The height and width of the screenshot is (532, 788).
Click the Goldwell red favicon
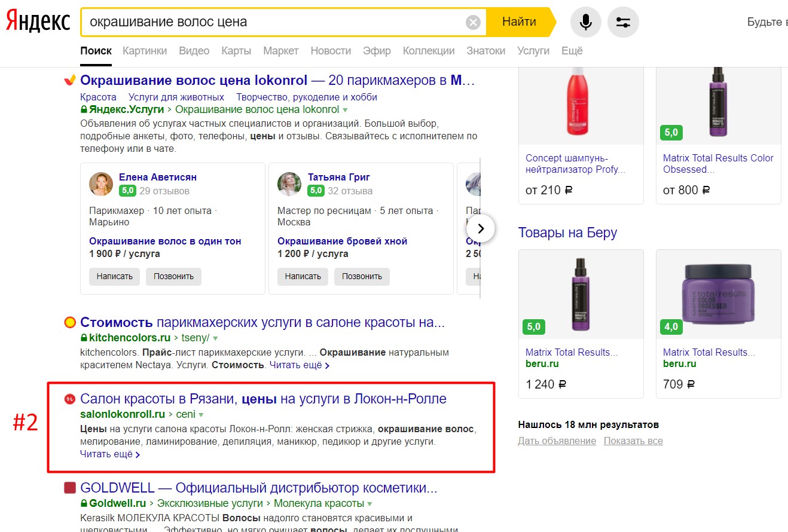click(x=70, y=488)
